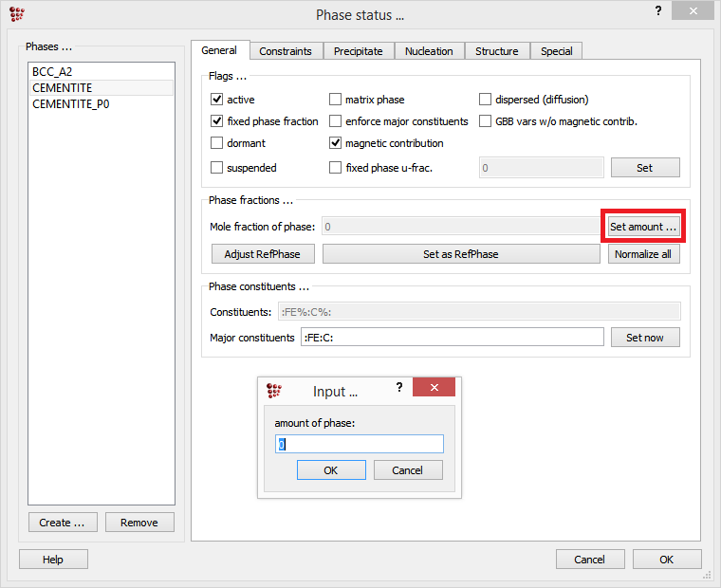The width and height of the screenshot is (721, 588).
Task: Click the Create ... button below Phases
Action: point(63,523)
